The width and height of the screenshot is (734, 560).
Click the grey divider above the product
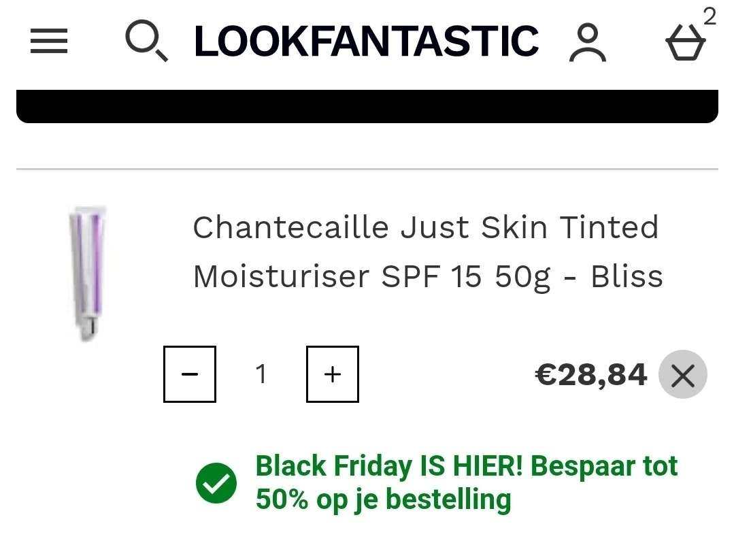coord(367,169)
